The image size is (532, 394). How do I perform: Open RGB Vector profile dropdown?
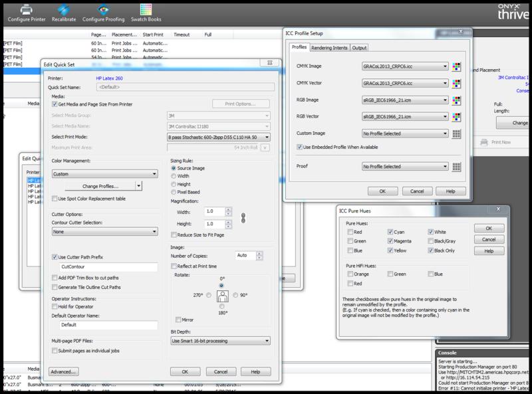point(405,117)
